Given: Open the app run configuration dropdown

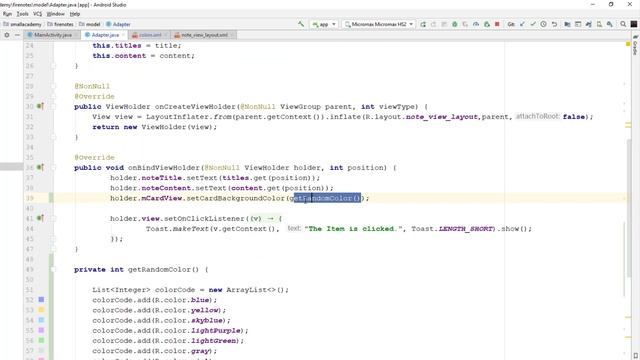Looking at the screenshot, I should [324, 24].
